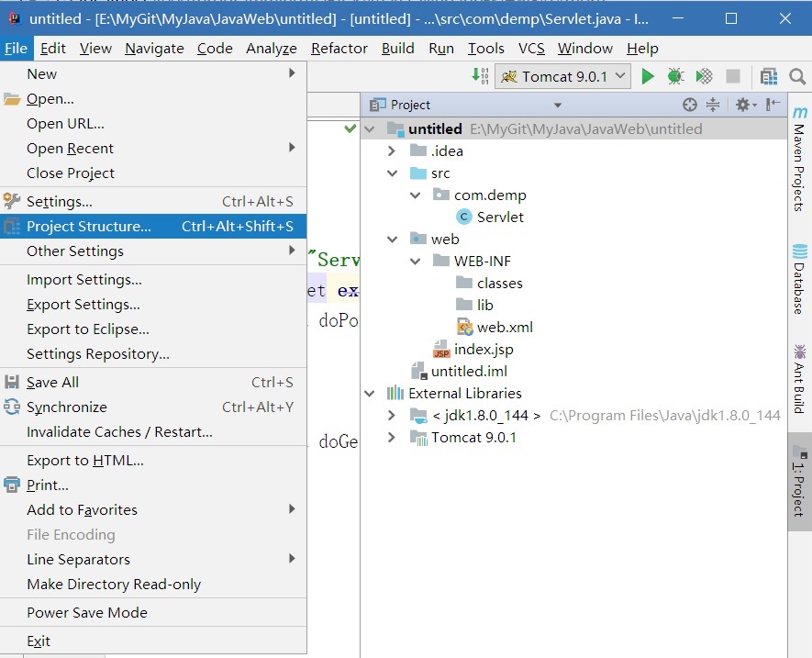The height and width of the screenshot is (658, 812).
Task: Open Tomcat 9.0.1 run configuration dropdown
Action: (x=562, y=76)
